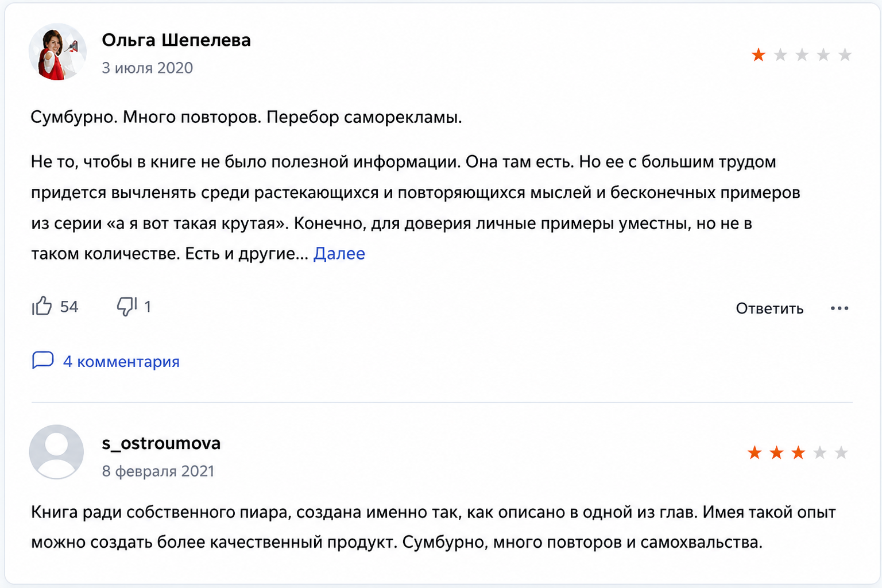The width and height of the screenshot is (882, 588).
Task: Like Ольга Шепелева's review with thumbs up
Action: click(42, 307)
